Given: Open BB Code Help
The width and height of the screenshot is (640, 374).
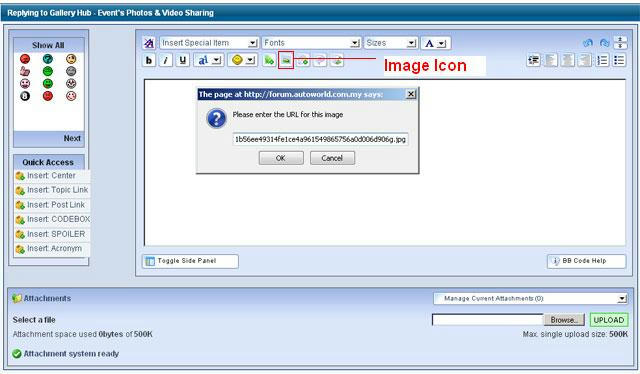Looking at the screenshot, I should 587,261.
